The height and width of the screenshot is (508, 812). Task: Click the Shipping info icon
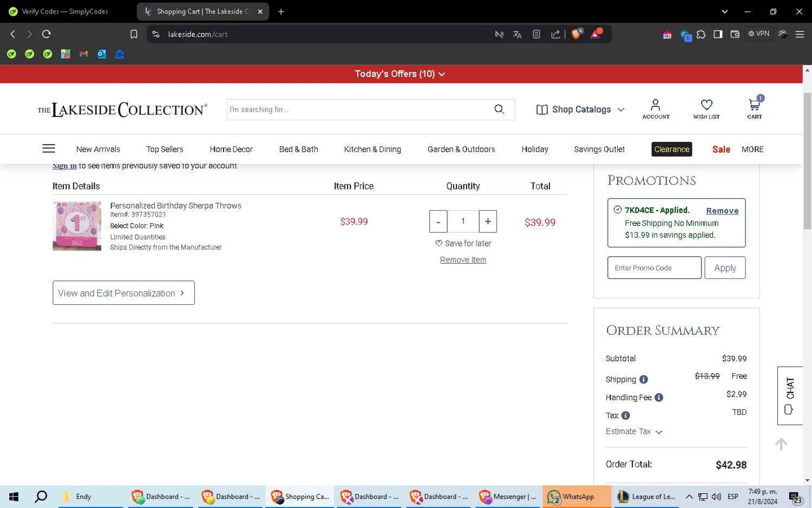[x=644, y=380]
